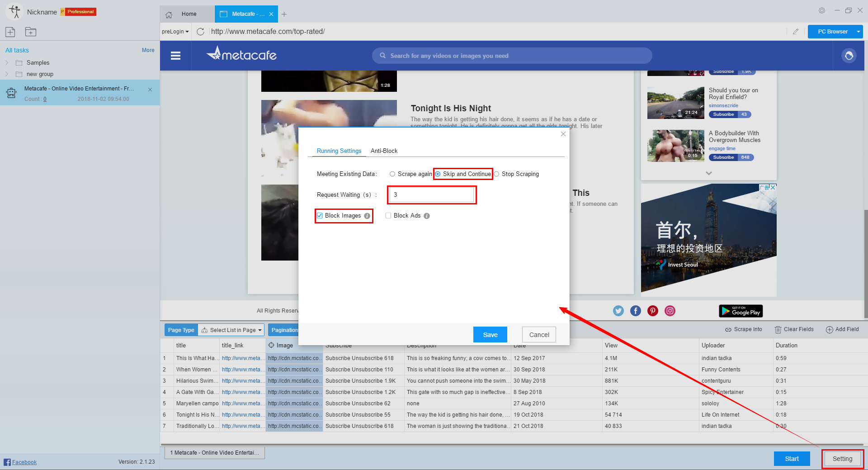Subscribe to engage time channel
Image resolution: width=868 pixels, height=470 pixels.
tap(723, 157)
